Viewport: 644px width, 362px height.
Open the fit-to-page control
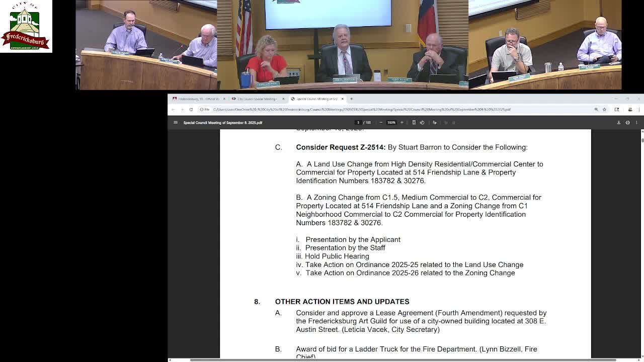pos(414,122)
